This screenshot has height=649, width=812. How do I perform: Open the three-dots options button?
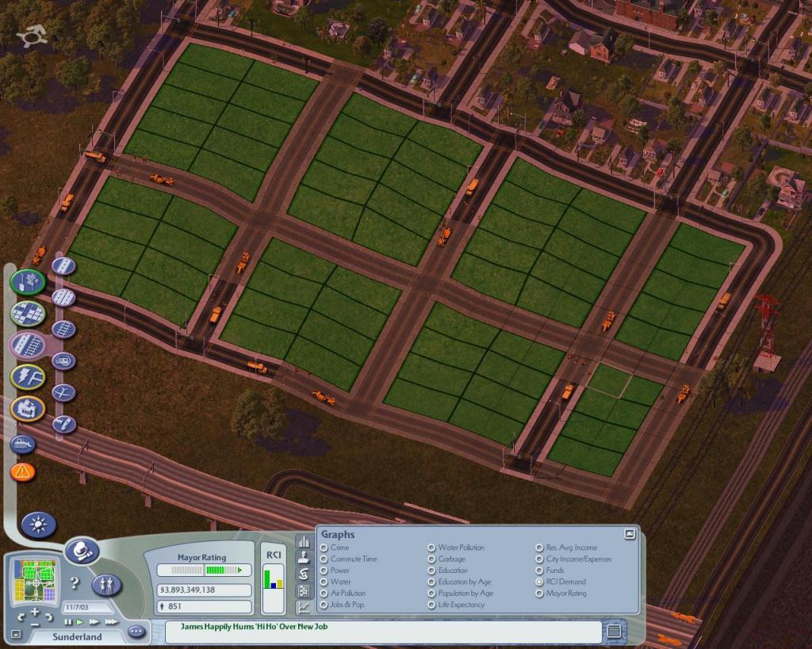136,632
